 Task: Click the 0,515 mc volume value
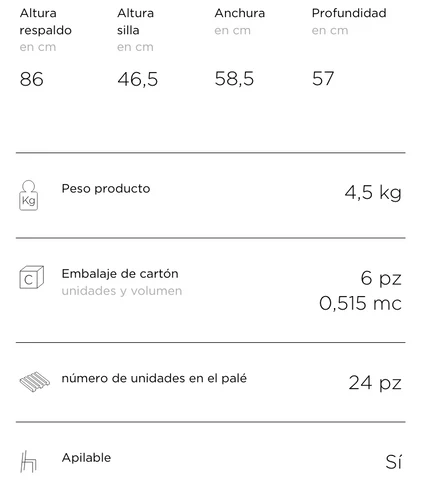coord(360,303)
